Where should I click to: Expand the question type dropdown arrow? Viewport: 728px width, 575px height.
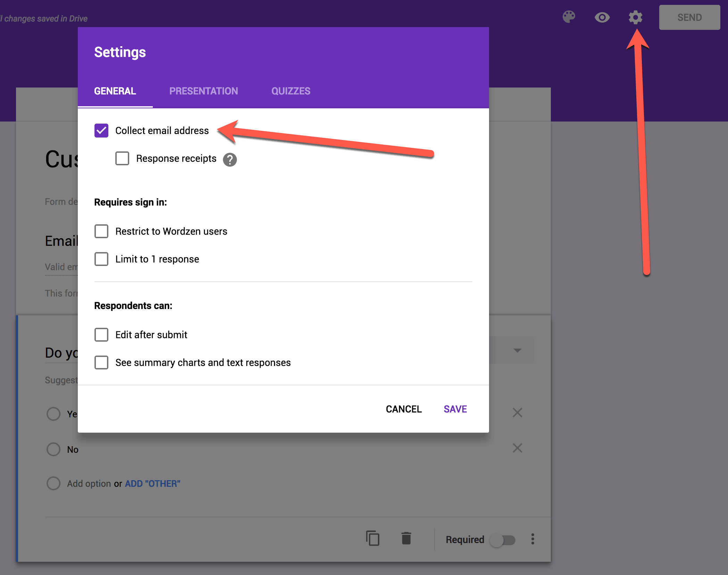(517, 350)
